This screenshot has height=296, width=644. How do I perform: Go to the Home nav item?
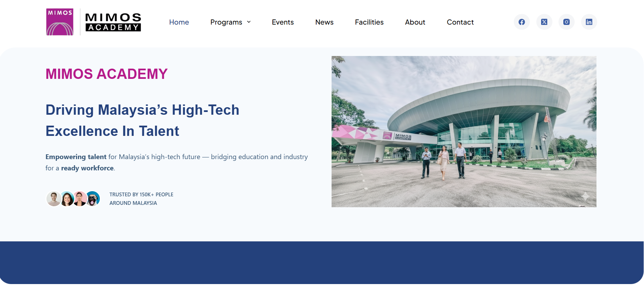[179, 22]
